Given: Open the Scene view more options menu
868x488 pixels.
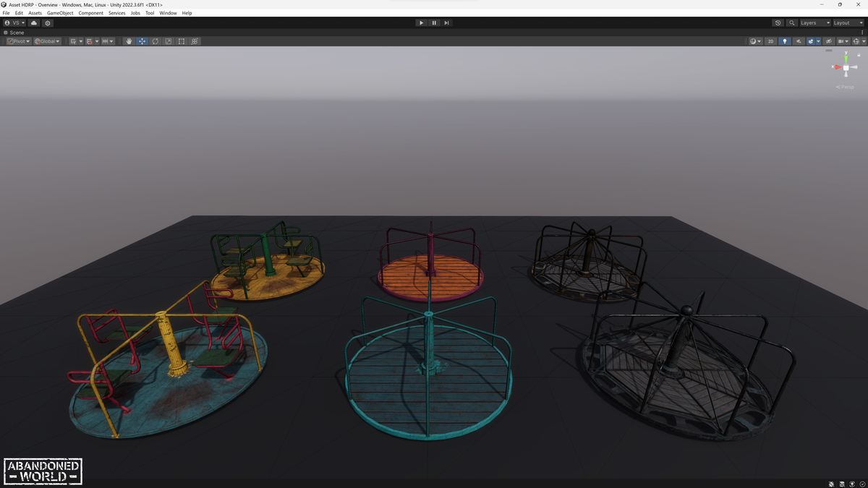Looking at the screenshot, I should pos(862,33).
